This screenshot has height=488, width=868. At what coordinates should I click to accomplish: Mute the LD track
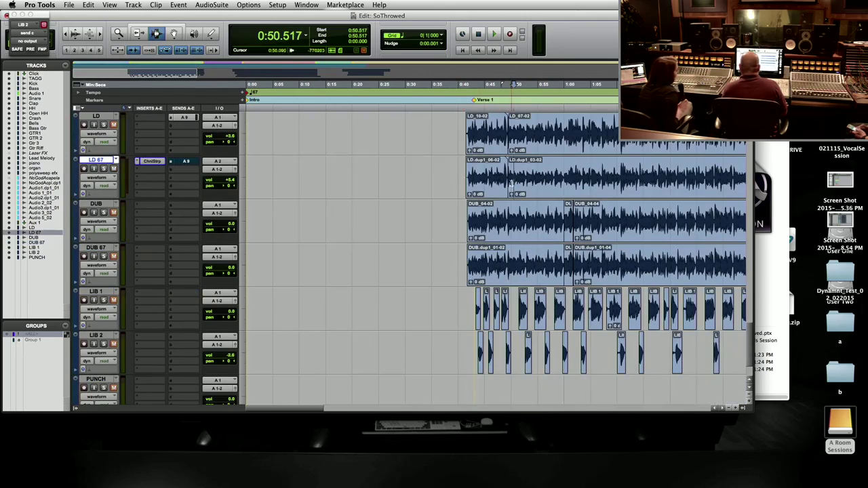tap(113, 125)
